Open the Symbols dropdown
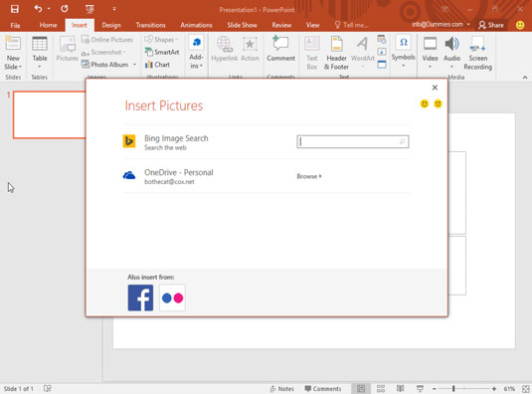Viewport: 532px width, 394px height. [x=403, y=52]
